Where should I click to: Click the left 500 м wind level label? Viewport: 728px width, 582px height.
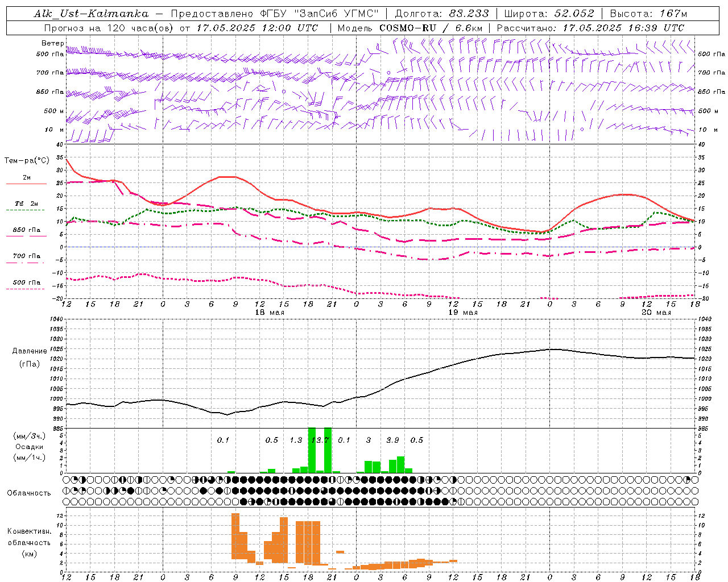coord(54,111)
